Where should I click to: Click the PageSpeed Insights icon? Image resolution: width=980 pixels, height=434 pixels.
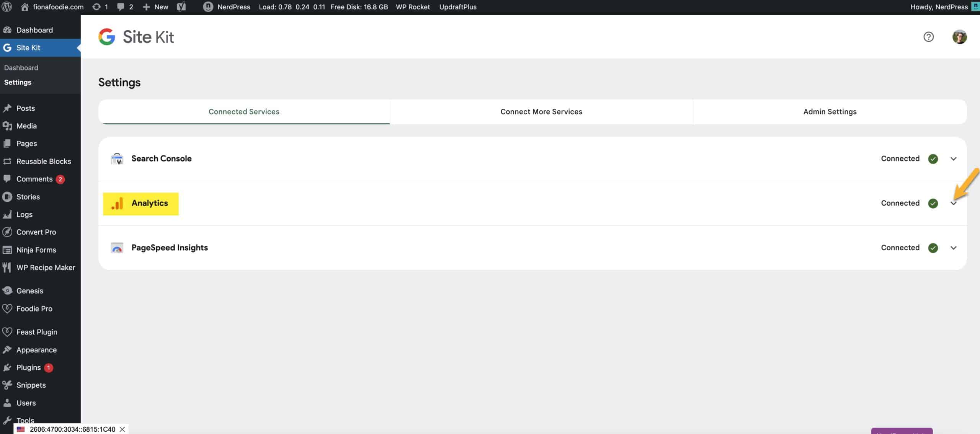(116, 247)
